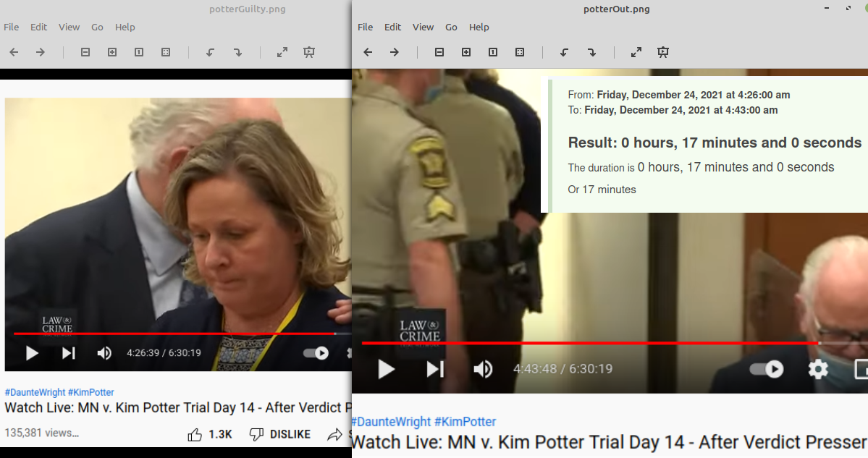Click play button in the 4:43:48 video

tap(386, 369)
